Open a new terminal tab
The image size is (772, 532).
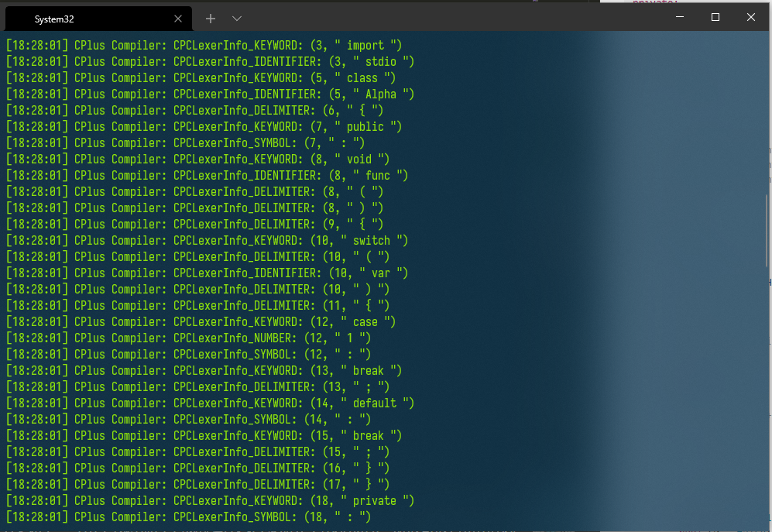[211, 19]
